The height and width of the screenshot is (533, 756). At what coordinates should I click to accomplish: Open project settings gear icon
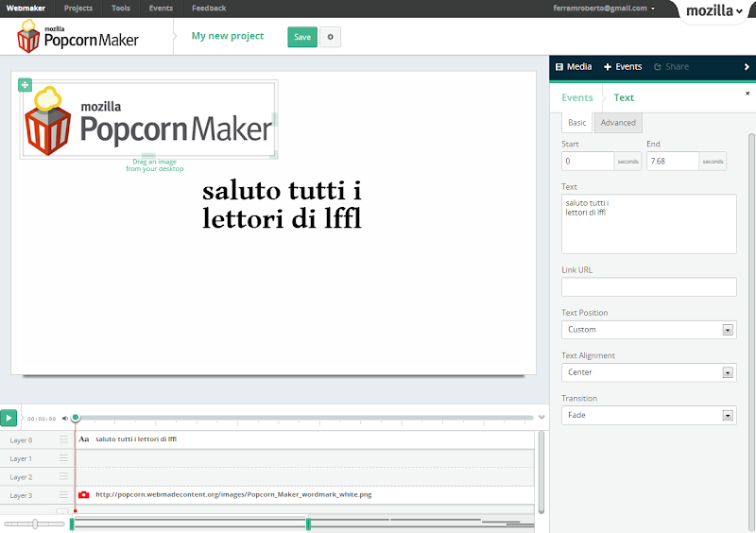coord(330,37)
